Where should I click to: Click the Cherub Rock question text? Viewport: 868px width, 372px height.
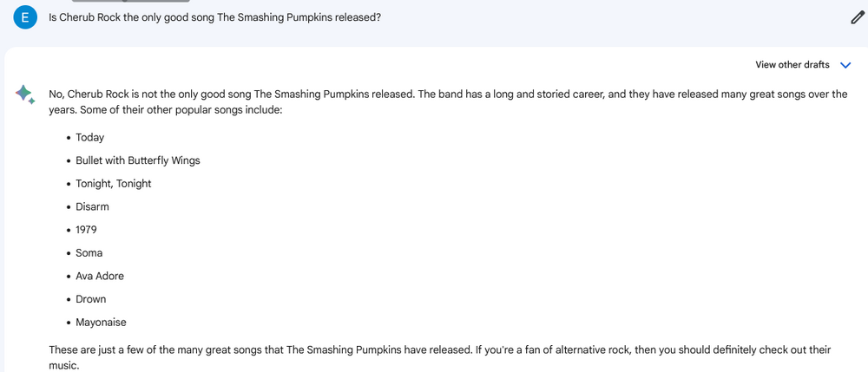pos(214,17)
